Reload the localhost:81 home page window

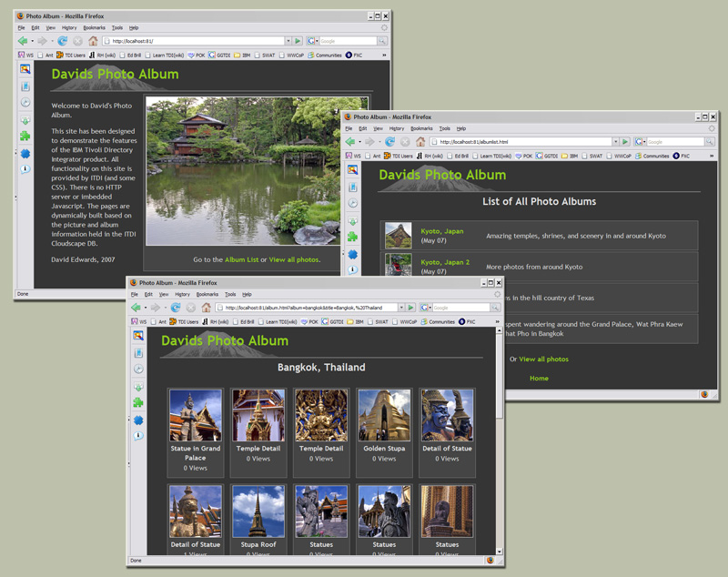click(62, 41)
